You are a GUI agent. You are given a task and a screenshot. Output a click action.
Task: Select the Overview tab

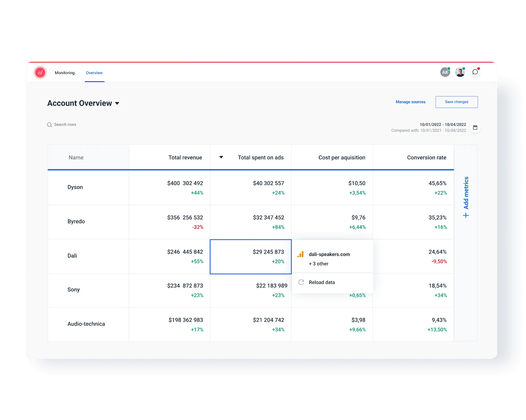[x=94, y=73]
